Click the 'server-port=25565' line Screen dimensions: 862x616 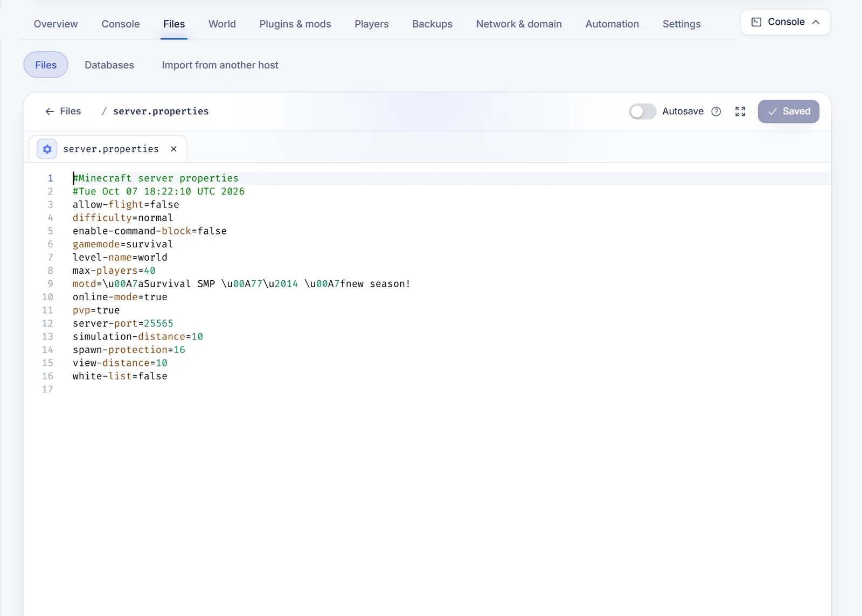[x=123, y=323]
